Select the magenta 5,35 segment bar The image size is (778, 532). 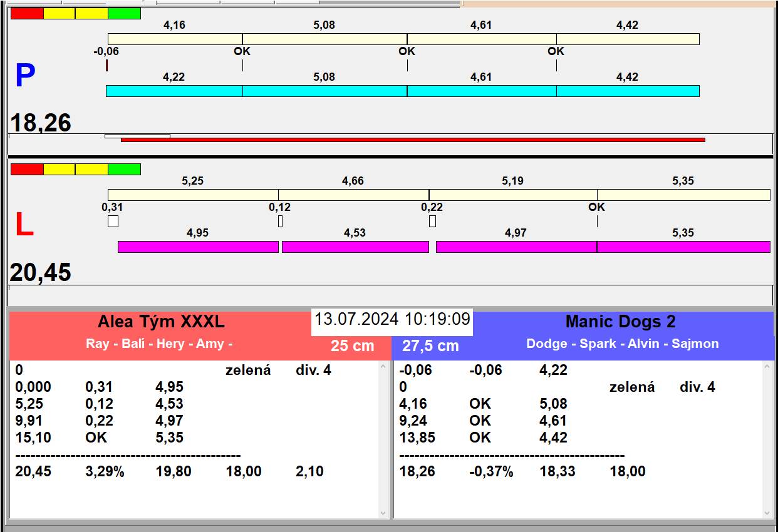tap(683, 247)
